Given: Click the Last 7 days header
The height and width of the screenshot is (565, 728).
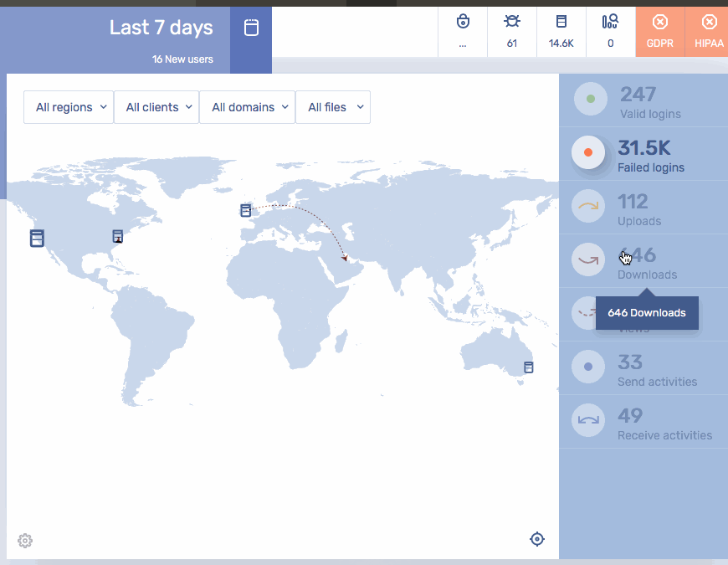Looking at the screenshot, I should tap(161, 28).
